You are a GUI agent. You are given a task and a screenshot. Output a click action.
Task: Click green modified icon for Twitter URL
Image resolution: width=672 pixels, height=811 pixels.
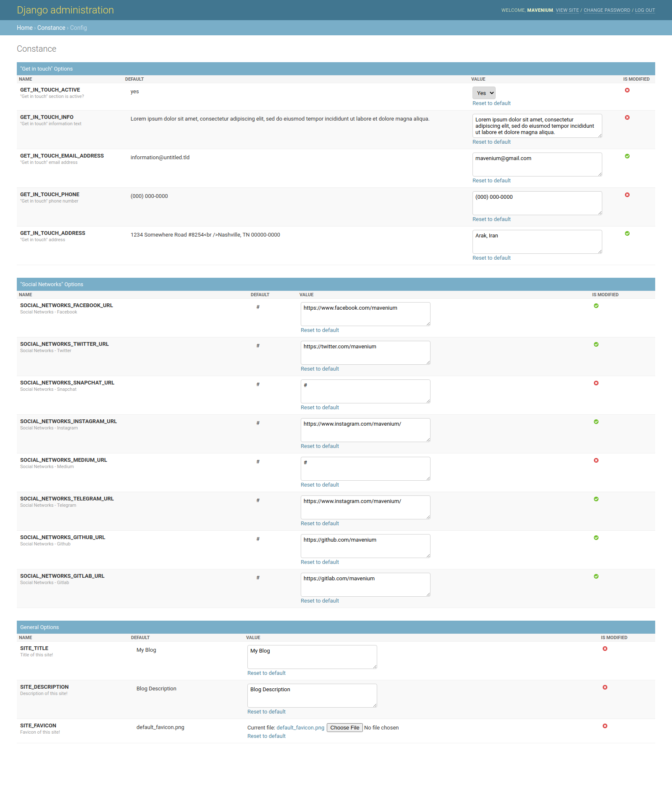(596, 345)
